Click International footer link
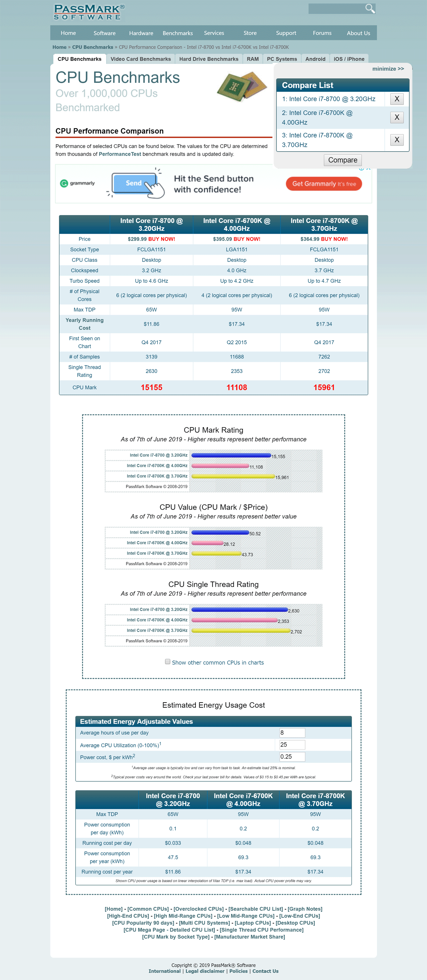427x980 pixels. coord(165,971)
